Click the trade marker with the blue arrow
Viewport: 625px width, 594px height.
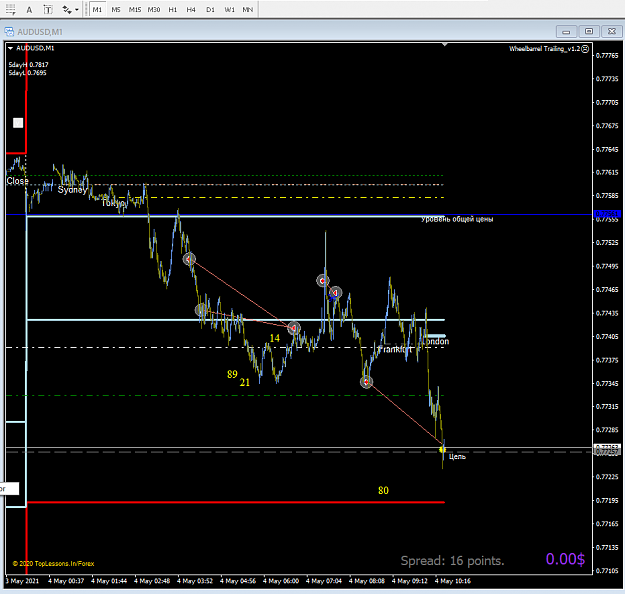[336, 293]
